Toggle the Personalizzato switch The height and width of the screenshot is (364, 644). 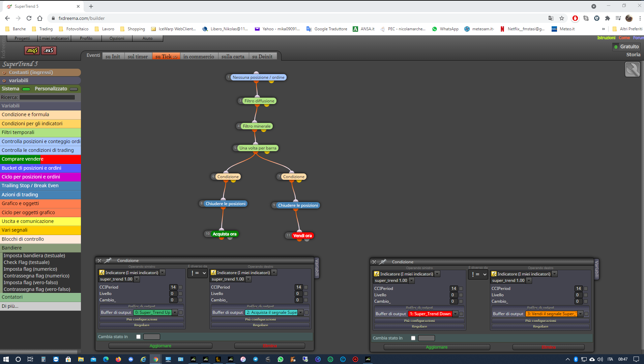(x=74, y=89)
